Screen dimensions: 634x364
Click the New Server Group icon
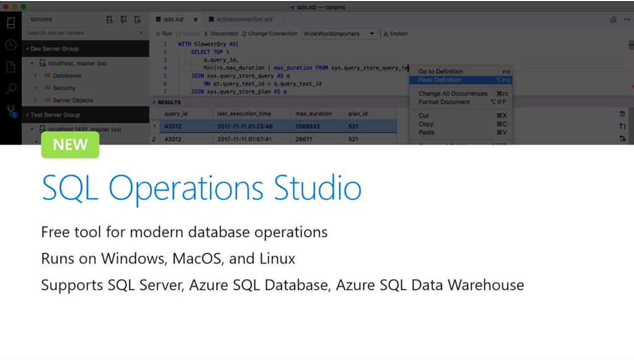click(x=124, y=20)
